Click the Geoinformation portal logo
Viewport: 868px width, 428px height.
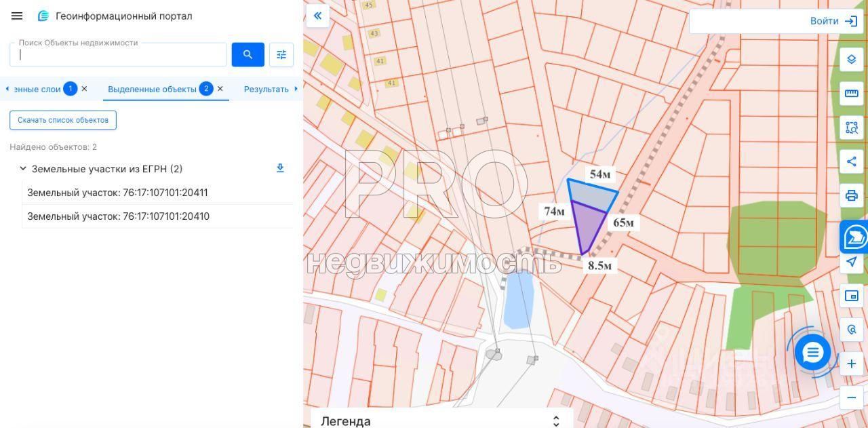pyautogui.click(x=43, y=16)
